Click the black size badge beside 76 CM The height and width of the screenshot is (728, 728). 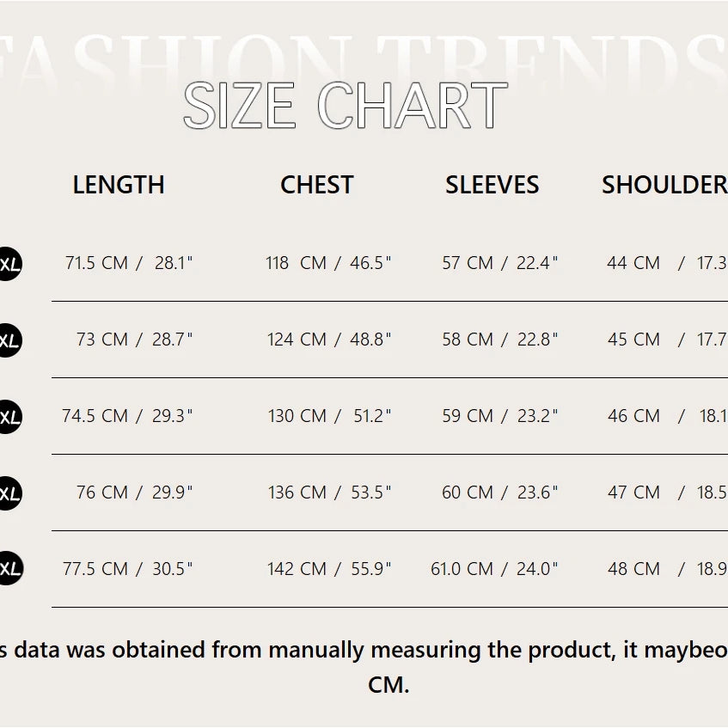pyautogui.click(x=9, y=492)
